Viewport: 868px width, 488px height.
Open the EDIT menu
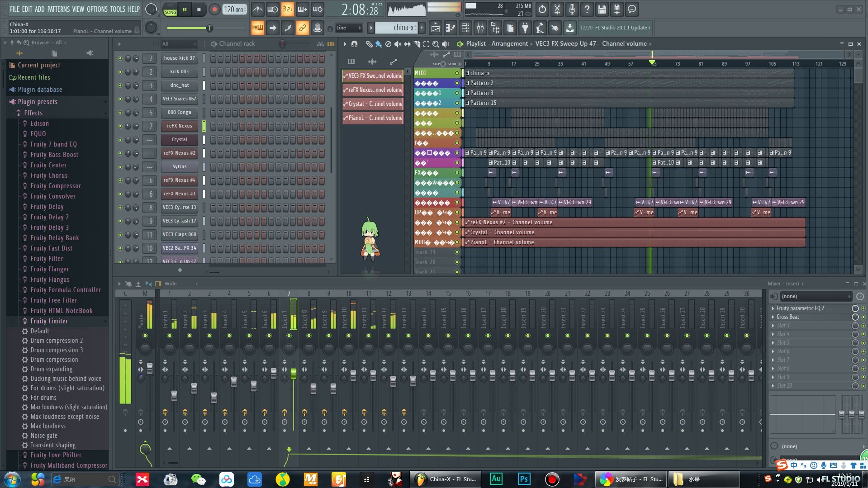coord(27,9)
